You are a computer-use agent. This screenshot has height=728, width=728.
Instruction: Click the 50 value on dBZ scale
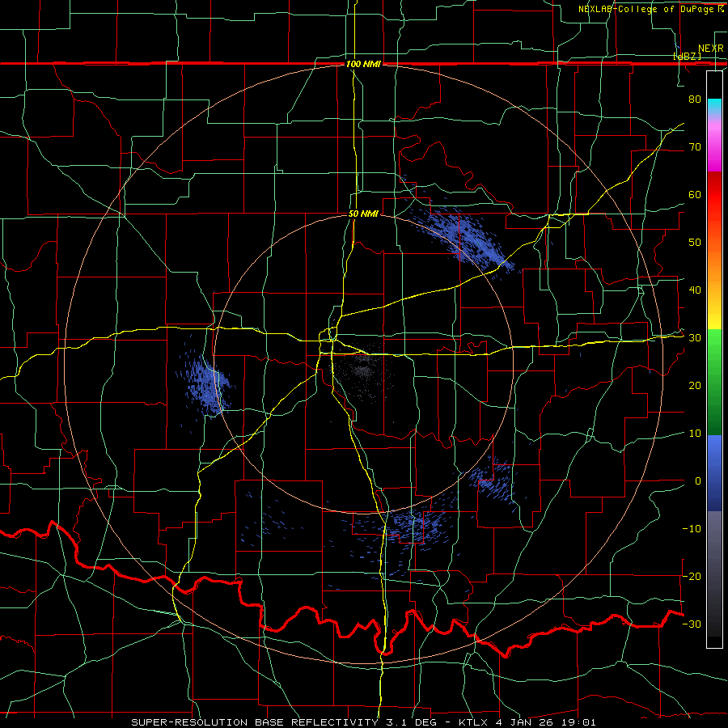[x=695, y=243]
